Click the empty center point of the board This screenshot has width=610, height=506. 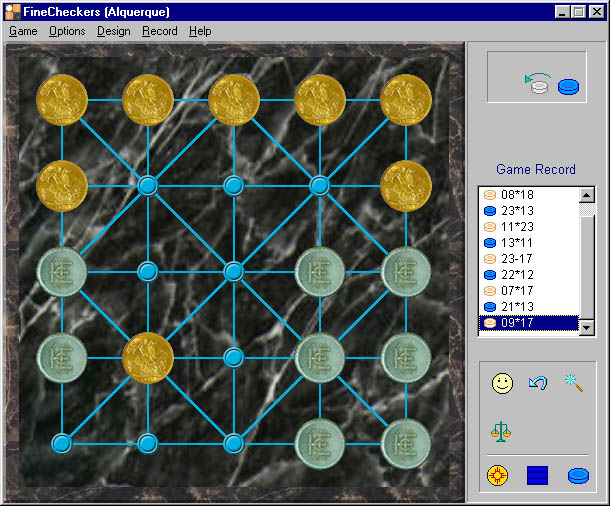click(x=234, y=271)
